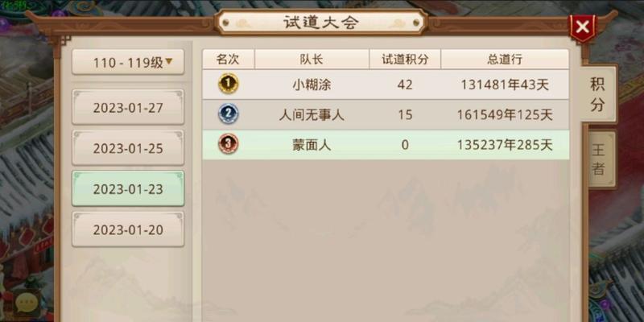
Task: Click the blue second-place medal icon
Action: (228, 114)
